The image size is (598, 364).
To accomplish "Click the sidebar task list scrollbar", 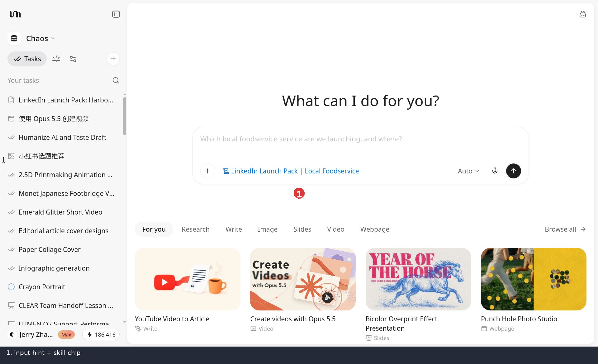I will 125,116.
